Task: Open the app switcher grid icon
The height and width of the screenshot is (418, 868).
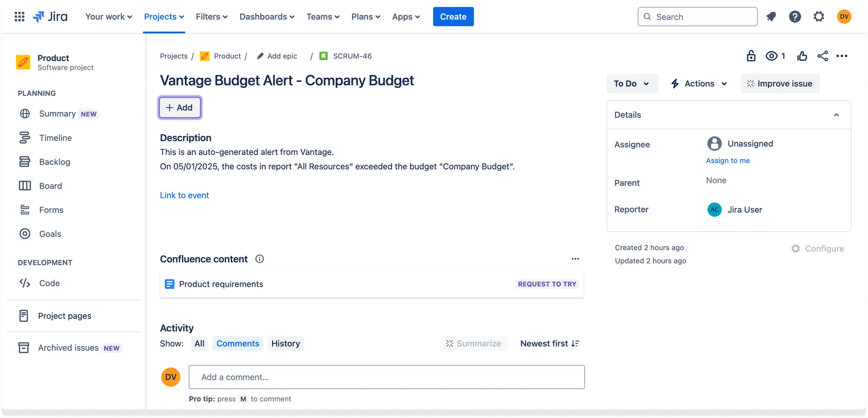Action: [x=19, y=17]
